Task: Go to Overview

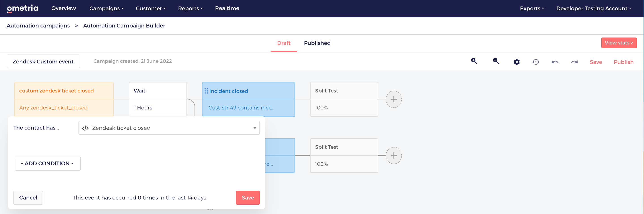Action: click(x=64, y=8)
